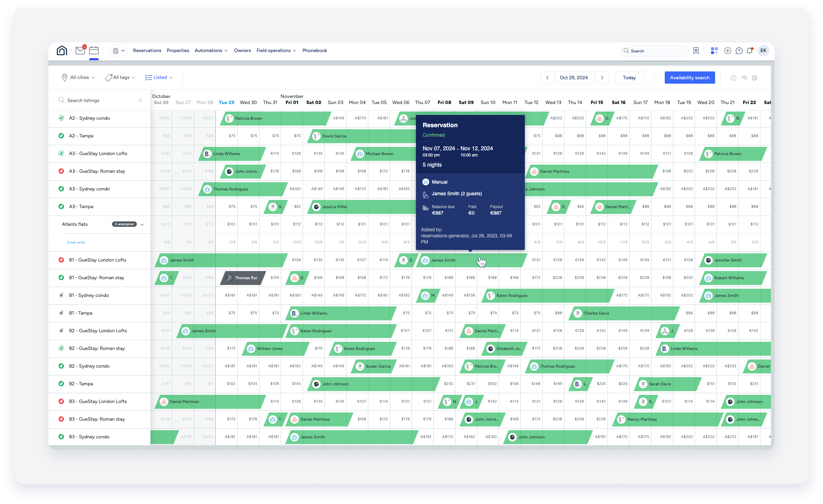Image resolution: width=823 pixels, height=504 pixels.
Task: Open the calendar history icon
Action: point(744,78)
